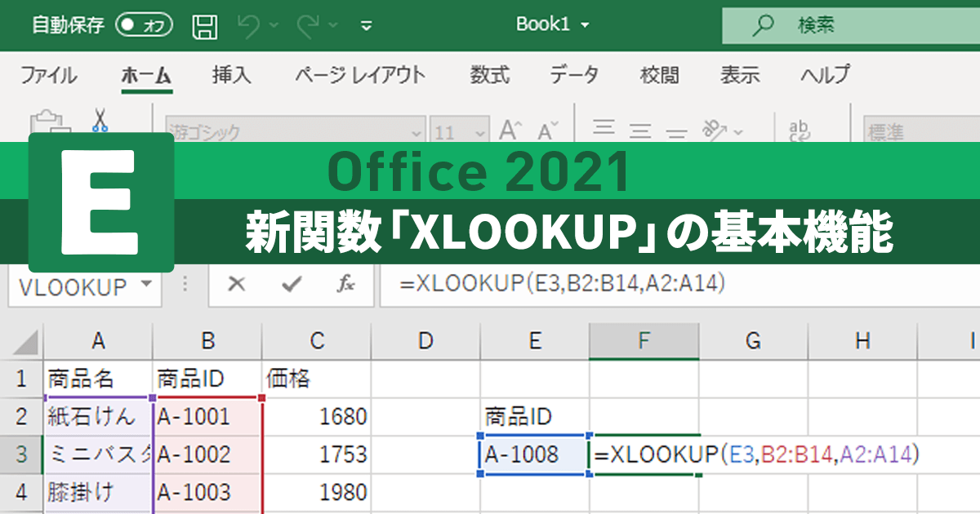The height and width of the screenshot is (514, 980).
Task: Select row 3 header
Action: coord(22,454)
